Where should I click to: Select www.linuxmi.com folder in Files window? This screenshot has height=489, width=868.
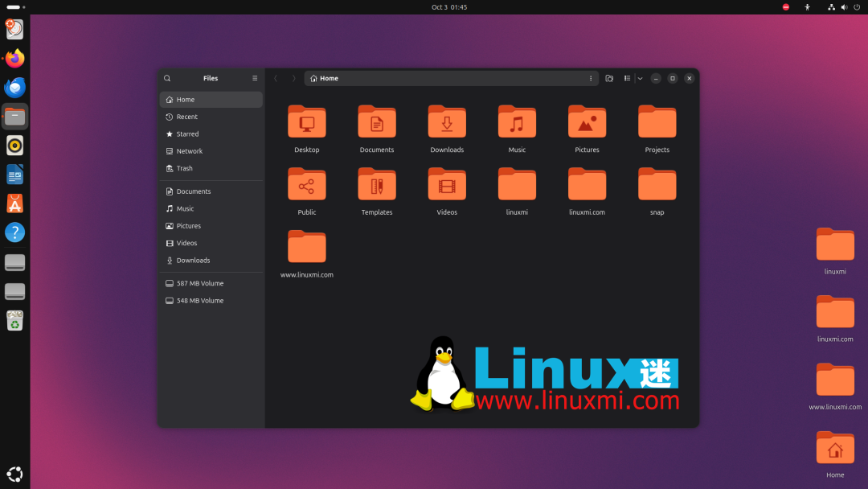307,247
